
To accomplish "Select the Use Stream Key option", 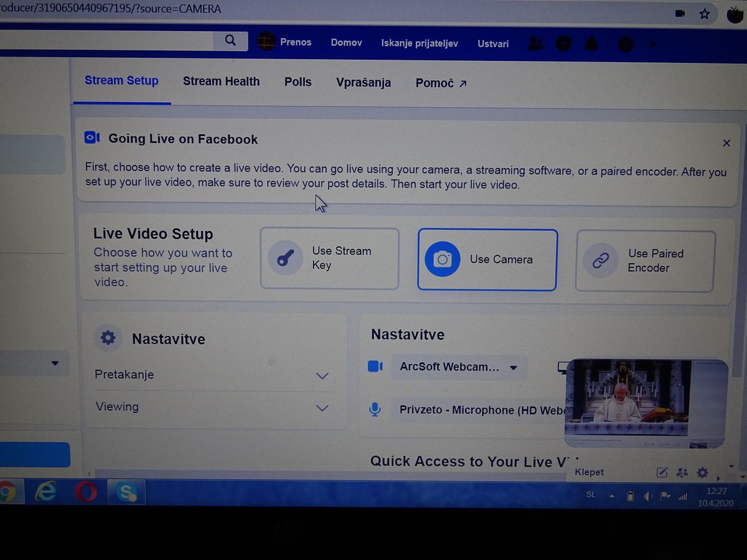I will [329, 258].
